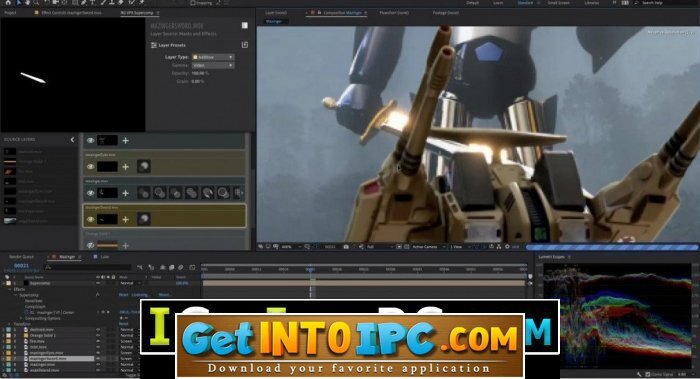The width and height of the screenshot is (700, 379).
Task: Open the Layer Type dropdown
Action: (x=213, y=57)
